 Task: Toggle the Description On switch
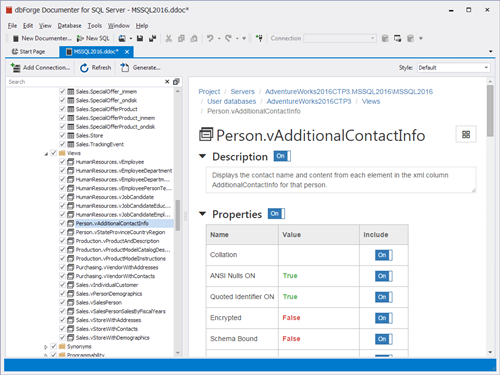click(x=282, y=156)
